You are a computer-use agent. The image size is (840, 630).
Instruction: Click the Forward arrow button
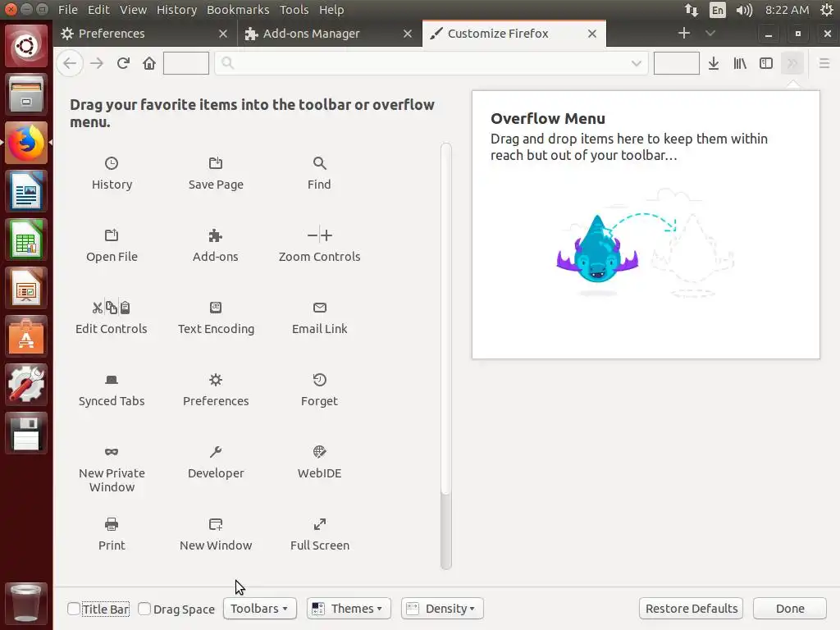(97, 63)
